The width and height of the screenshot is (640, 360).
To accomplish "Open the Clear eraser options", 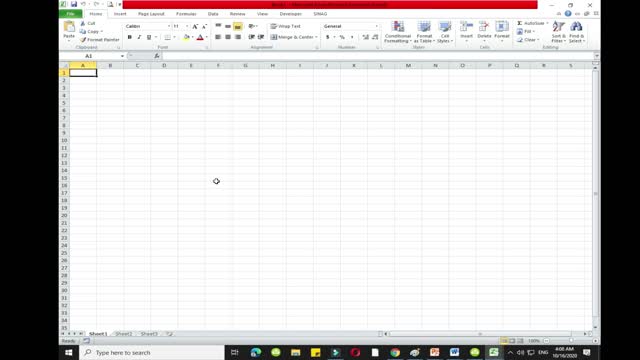I will (x=528, y=40).
